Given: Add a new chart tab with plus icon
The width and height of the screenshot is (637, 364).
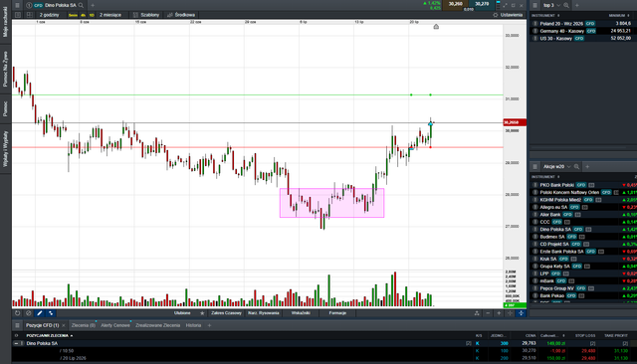Looking at the screenshot, I should click(x=93, y=5).
